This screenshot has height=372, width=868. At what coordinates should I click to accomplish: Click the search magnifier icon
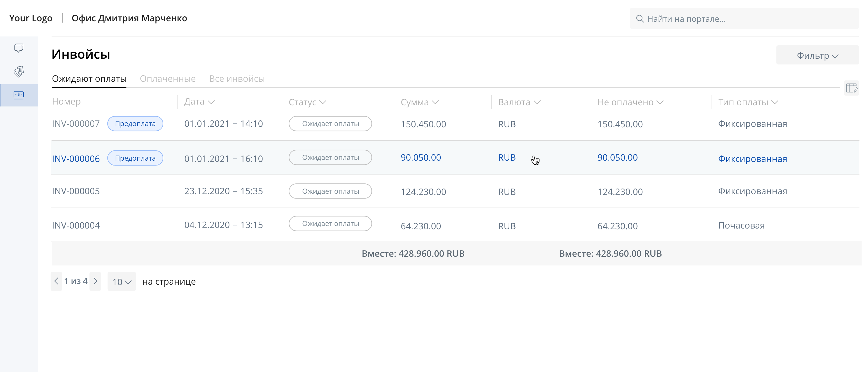[x=640, y=18]
